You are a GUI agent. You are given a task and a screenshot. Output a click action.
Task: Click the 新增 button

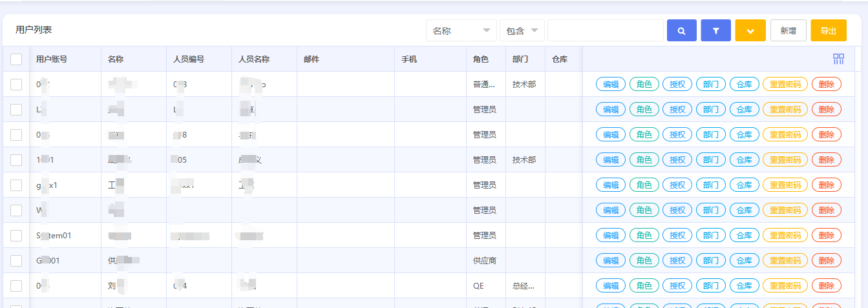788,30
